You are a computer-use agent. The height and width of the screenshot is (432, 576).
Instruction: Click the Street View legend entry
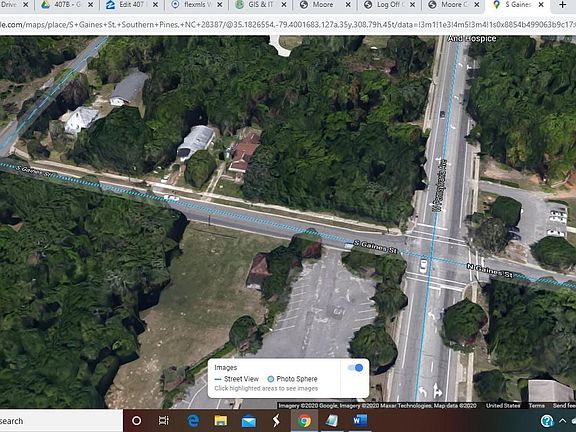237,379
